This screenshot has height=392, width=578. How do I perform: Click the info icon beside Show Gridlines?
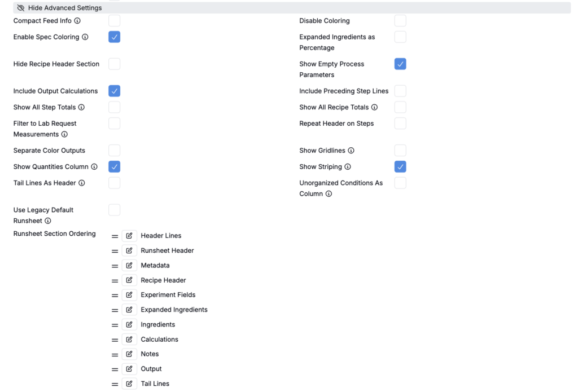pyautogui.click(x=351, y=151)
